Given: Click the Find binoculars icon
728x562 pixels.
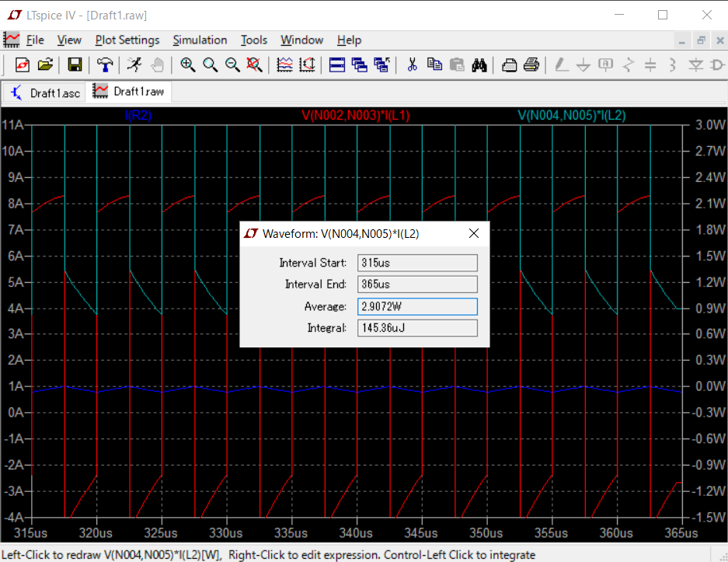Looking at the screenshot, I should [479, 65].
